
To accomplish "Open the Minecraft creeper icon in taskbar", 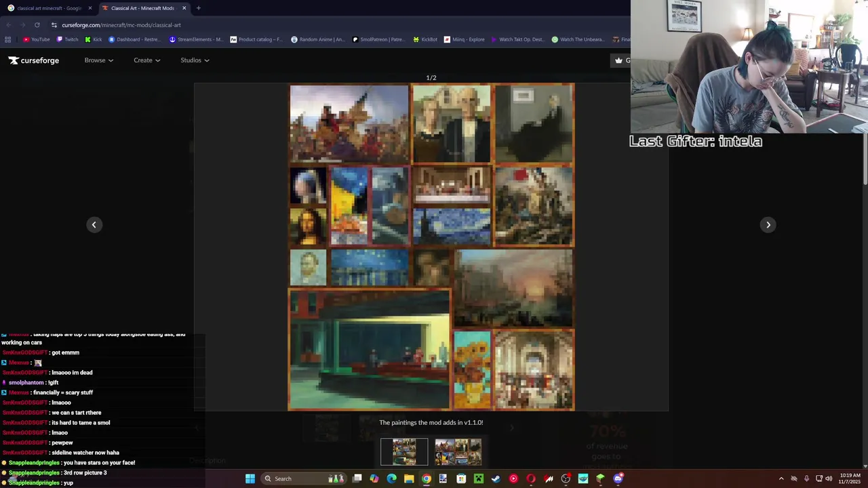I will coord(478,479).
